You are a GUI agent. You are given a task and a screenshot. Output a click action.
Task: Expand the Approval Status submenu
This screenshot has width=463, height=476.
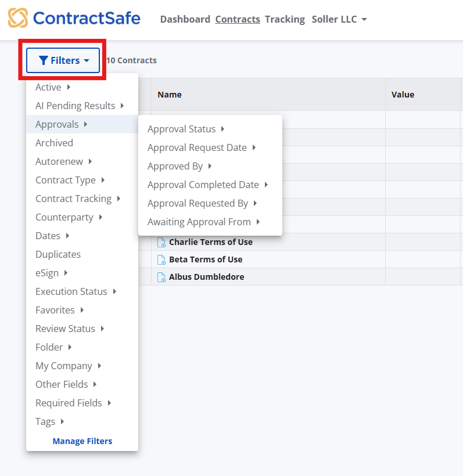coord(186,129)
